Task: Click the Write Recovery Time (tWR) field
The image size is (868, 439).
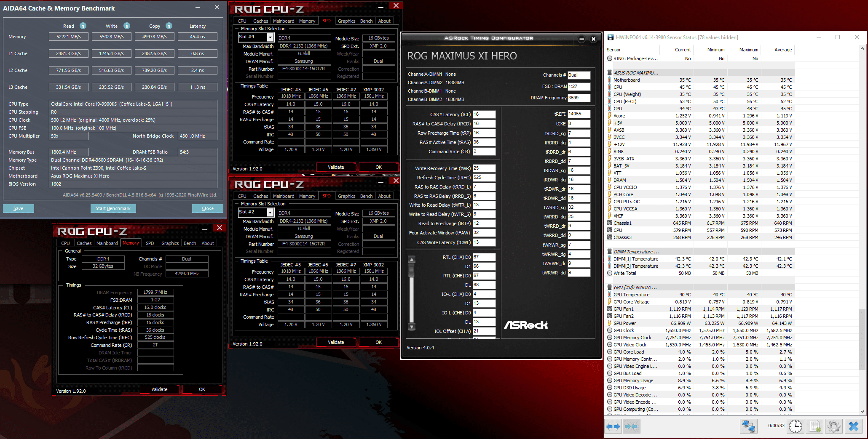Action: [484, 168]
